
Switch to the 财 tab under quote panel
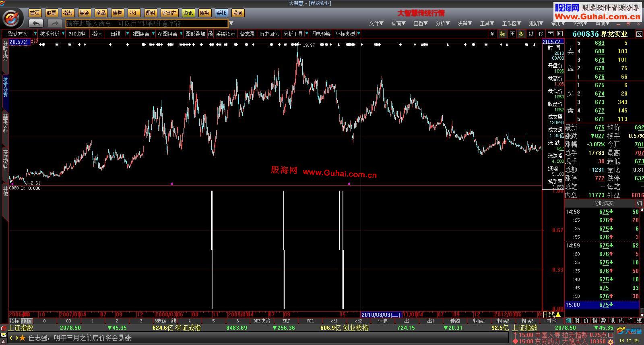(577, 320)
